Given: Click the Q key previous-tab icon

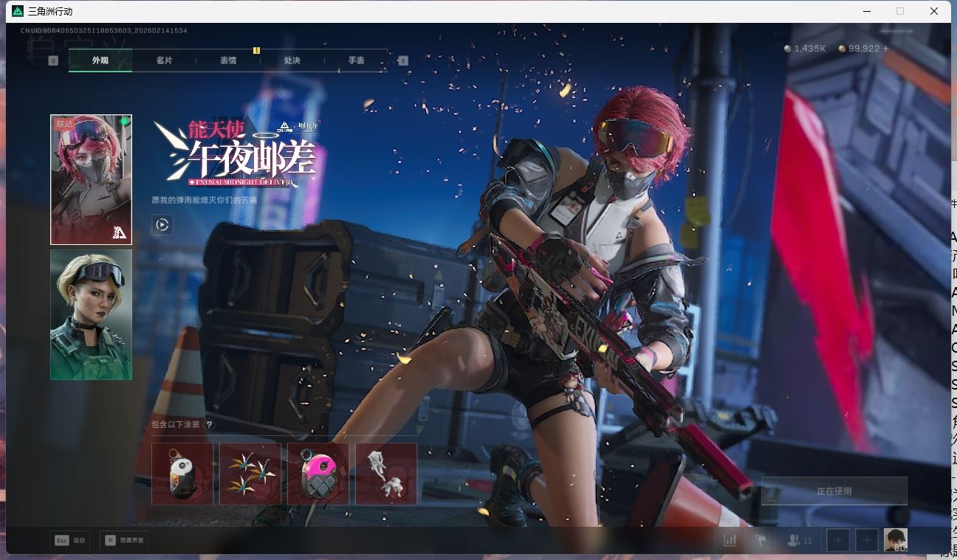Looking at the screenshot, I should pos(53,61).
